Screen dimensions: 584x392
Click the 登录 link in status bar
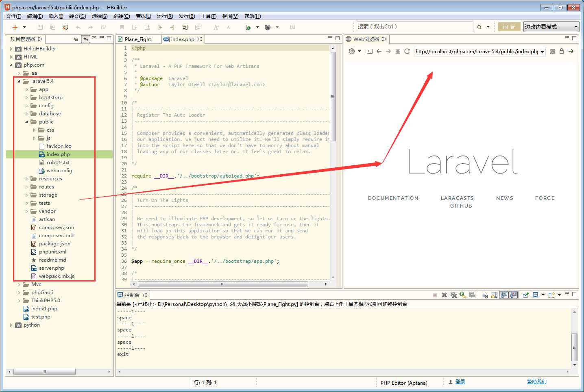click(460, 382)
